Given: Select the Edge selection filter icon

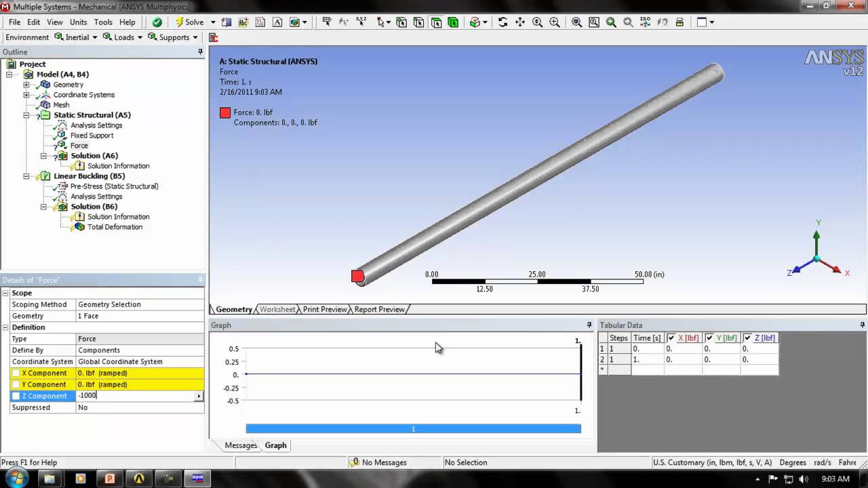Looking at the screenshot, I should pyautogui.click(x=418, y=22).
